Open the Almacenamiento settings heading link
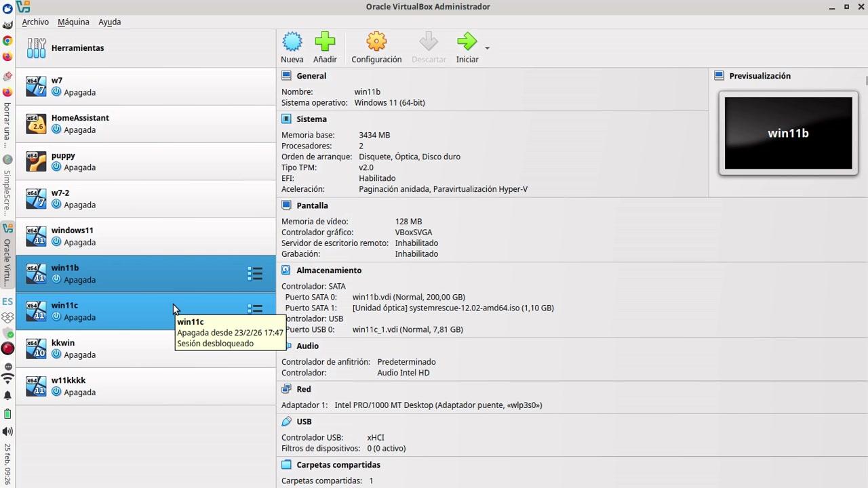This screenshot has height=488, width=868. (329, 270)
